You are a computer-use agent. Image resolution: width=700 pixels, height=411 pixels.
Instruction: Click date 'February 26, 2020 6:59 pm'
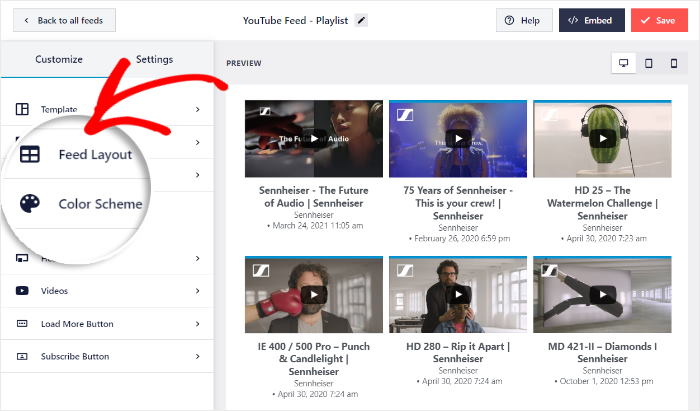pos(462,239)
